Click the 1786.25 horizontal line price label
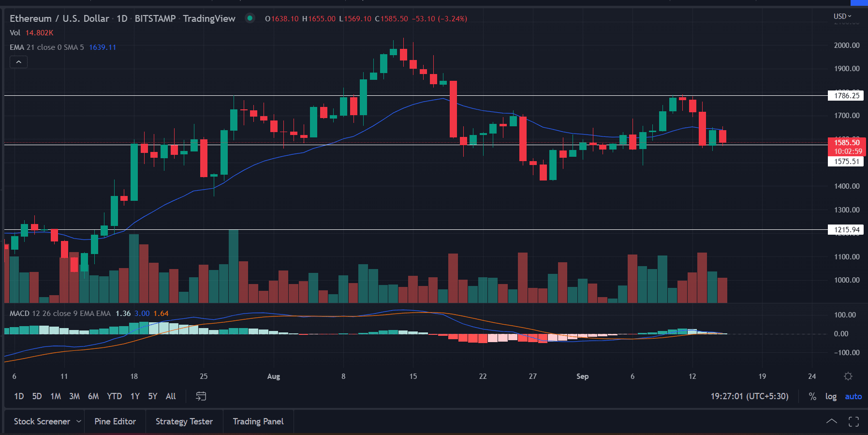The height and width of the screenshot is (435, 868). click(846, 95)
